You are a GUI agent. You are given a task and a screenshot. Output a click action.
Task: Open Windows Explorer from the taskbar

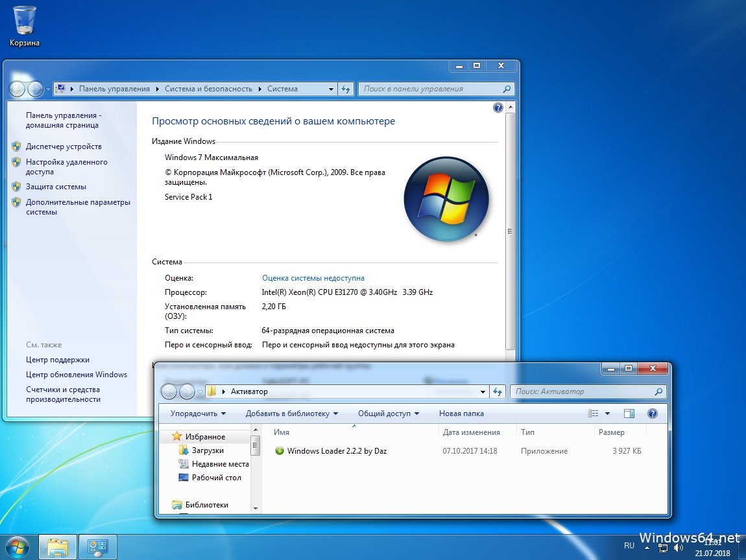click(x=57, y=547)
